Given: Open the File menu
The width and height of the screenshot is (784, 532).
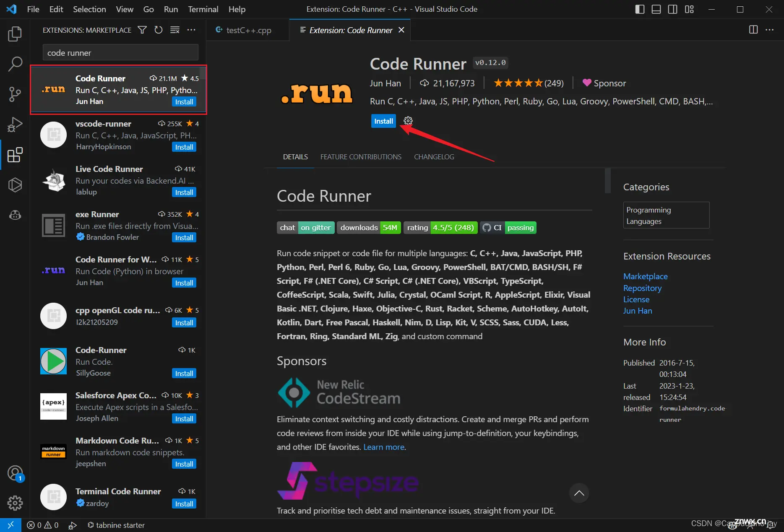Looking at the screenshot, I should point(33,9).
